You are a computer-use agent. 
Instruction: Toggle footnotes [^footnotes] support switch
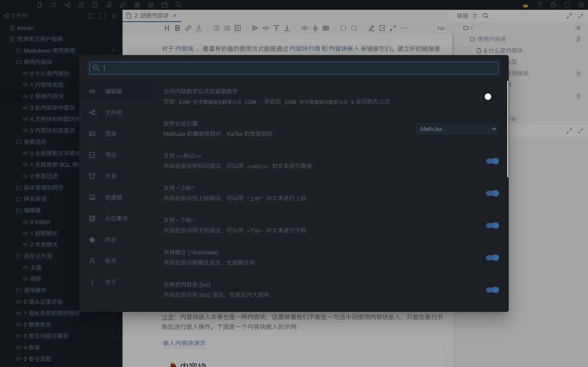pyautogui.click(x=492, y=258)
